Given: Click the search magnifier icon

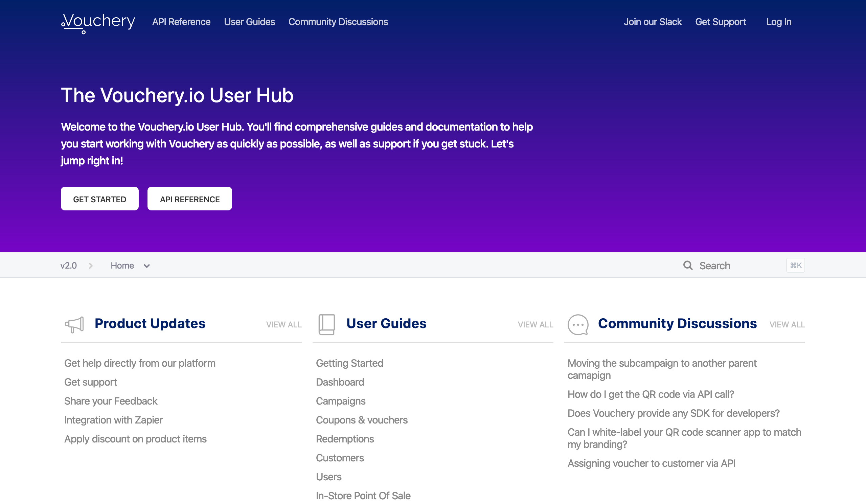Looking at the screenshot, I should [x=688, y=265].
